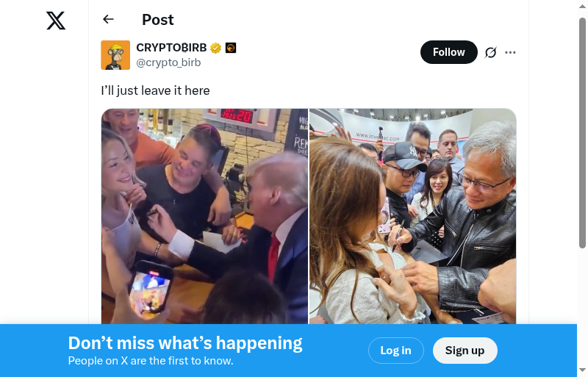Open the CRYPTOBIRB display name link
The image size is (588, 377).
[x=171, y=48]
